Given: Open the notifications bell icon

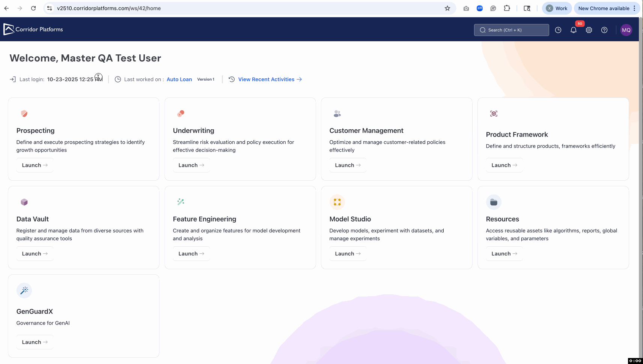Looking at the screenshot, I should tap(573, 30).
